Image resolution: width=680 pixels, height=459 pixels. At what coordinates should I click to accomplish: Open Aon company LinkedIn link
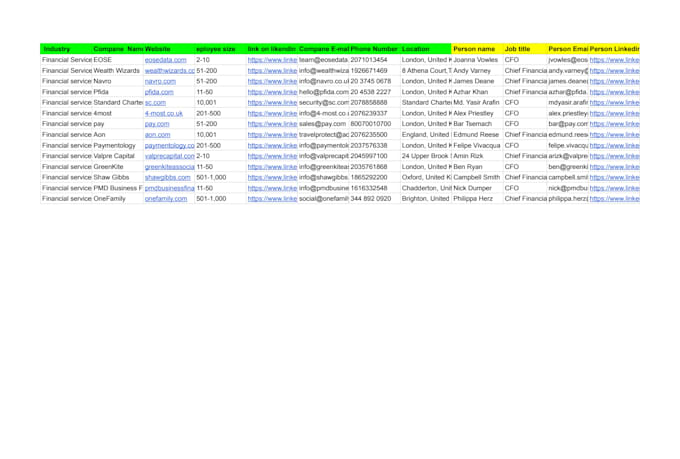[x=272, y=134]
